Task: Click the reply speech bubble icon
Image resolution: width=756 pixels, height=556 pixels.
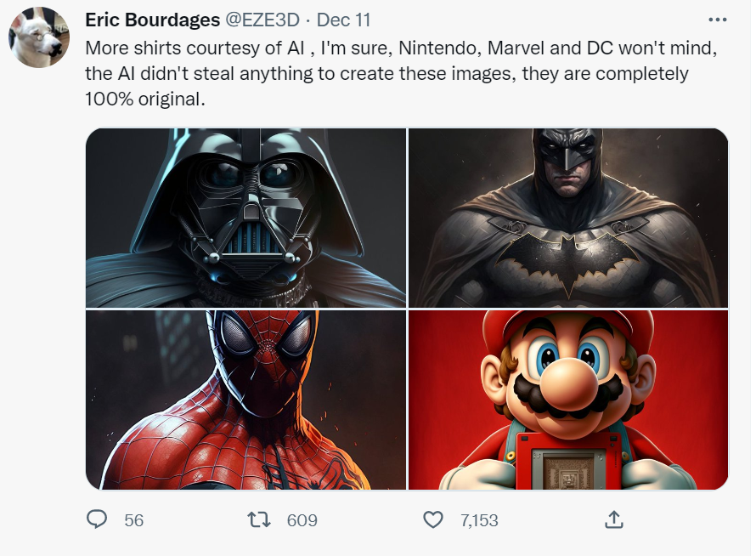Action: click(98, 519)
